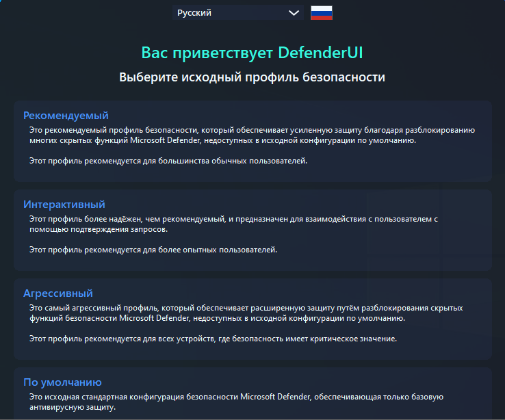Click description Этот профиль более надёжен

coord(233,224)
